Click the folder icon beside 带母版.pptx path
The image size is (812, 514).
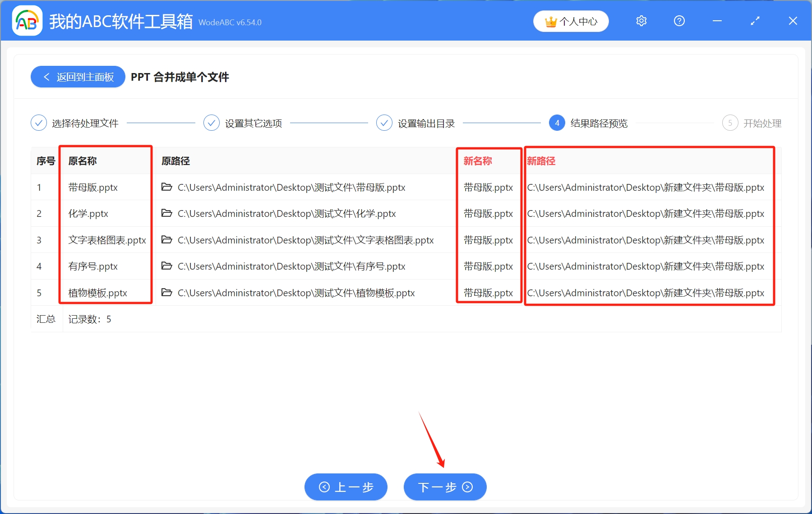point(166,187)
